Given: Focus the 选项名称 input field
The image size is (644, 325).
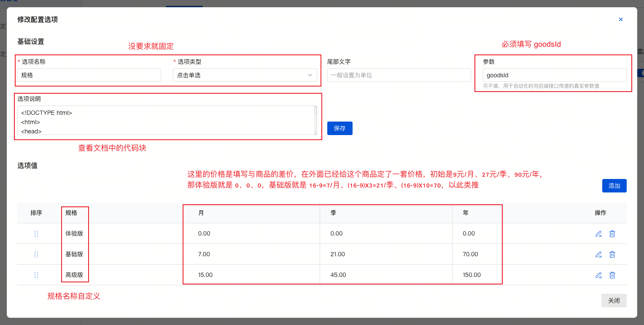Looking at the screenshot, I should click(x=89, y=76).
